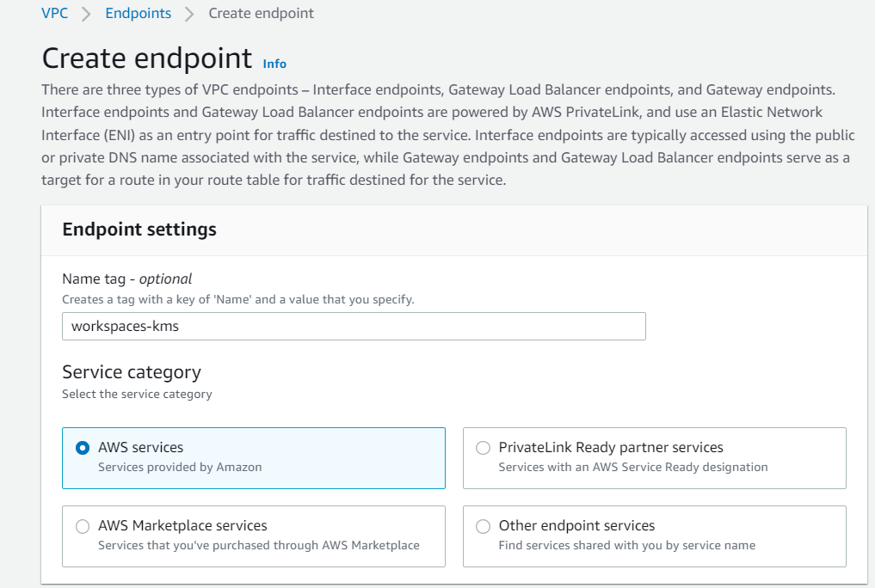Image resolution: width=875 pixels, height=588 pixels.
Task: Select AWS Marketplace services radio option
Action: [x=83, y=526]
